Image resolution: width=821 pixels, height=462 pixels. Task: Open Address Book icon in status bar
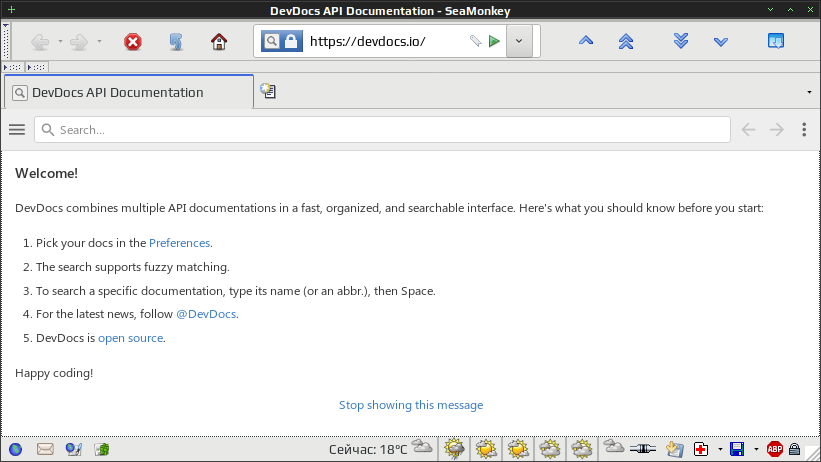[102, 449]
